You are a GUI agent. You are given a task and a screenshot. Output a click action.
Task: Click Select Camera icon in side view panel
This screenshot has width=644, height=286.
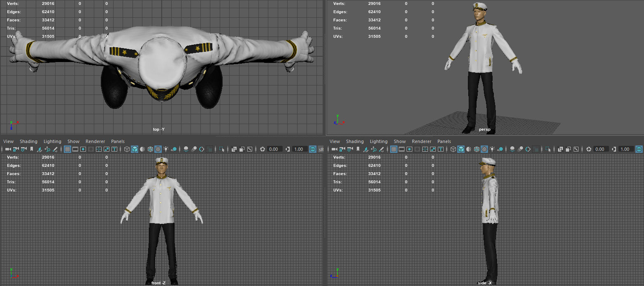(x=335, y=149)
